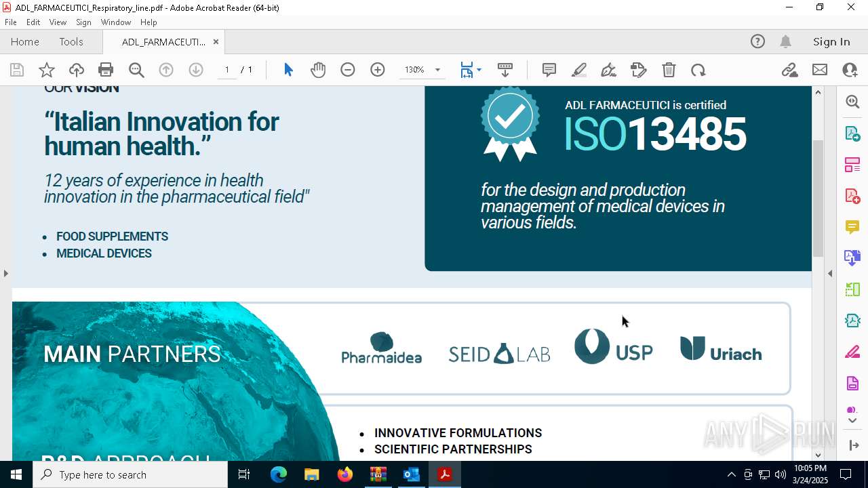Bookmark document with the star icon
Screen dimensions: 868x488
click(x=47, y=70)
